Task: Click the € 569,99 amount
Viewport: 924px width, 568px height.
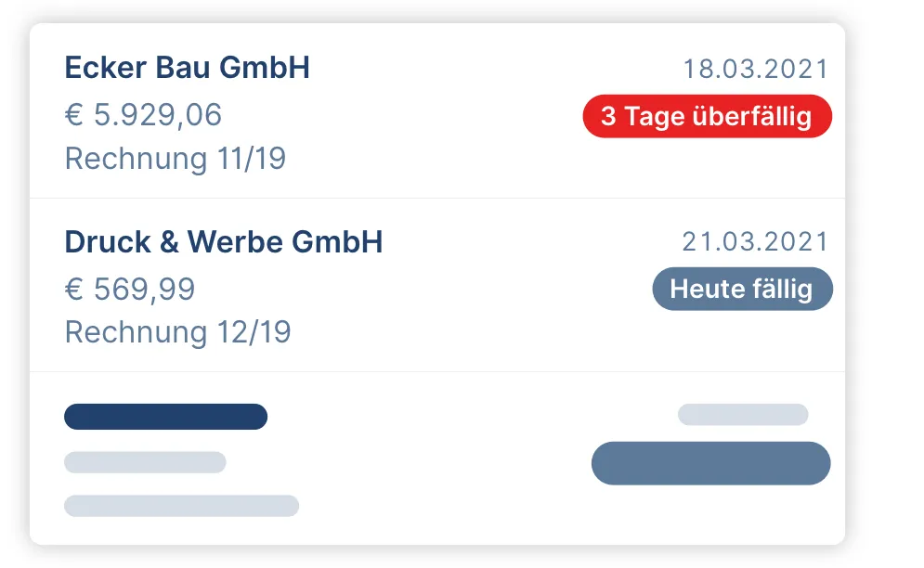Action: (x=130, y=289)
